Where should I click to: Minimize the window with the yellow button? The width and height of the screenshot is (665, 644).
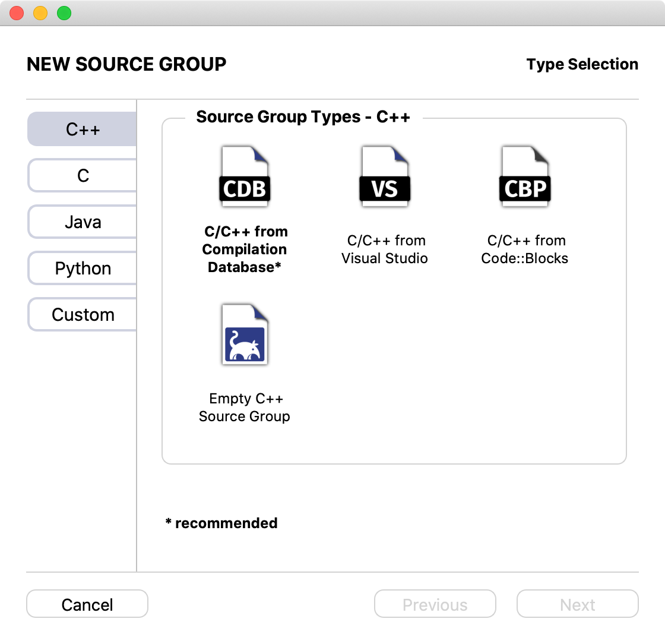40,13
